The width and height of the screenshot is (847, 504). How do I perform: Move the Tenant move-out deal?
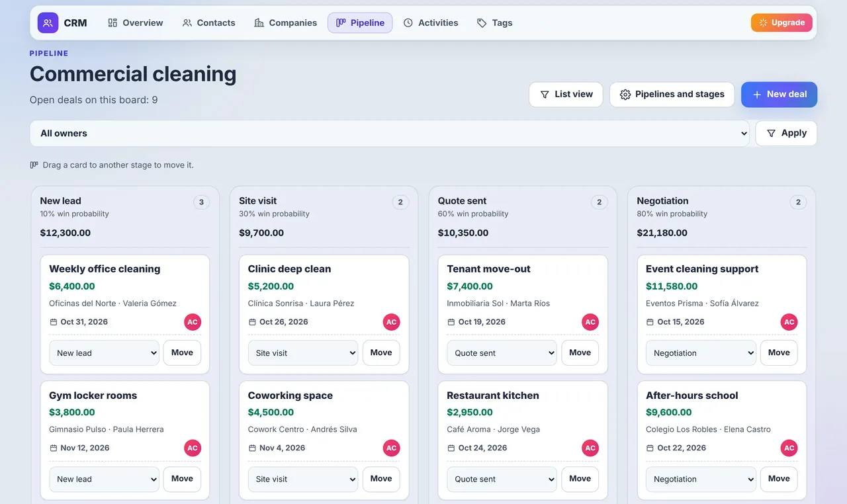(580, 353)
